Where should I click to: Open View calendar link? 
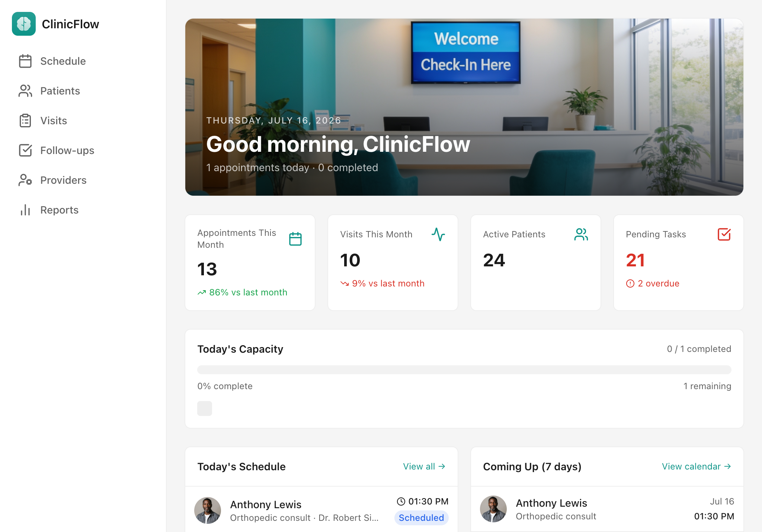[x=697, y=467]
